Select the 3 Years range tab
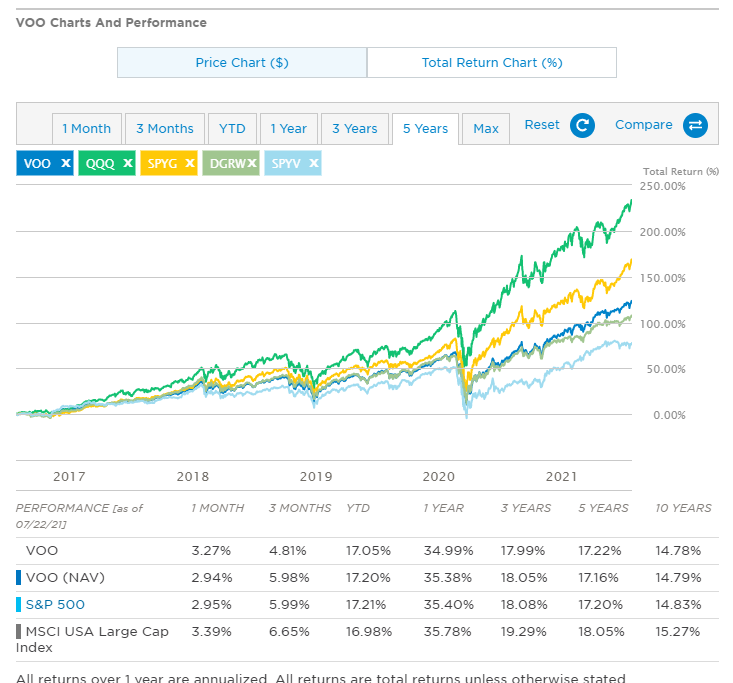Screen dimensions: 733x683 coord(355,129)
